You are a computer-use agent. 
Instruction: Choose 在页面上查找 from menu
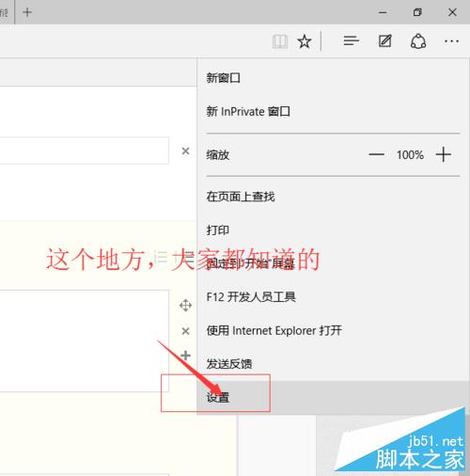coord(333,197)
